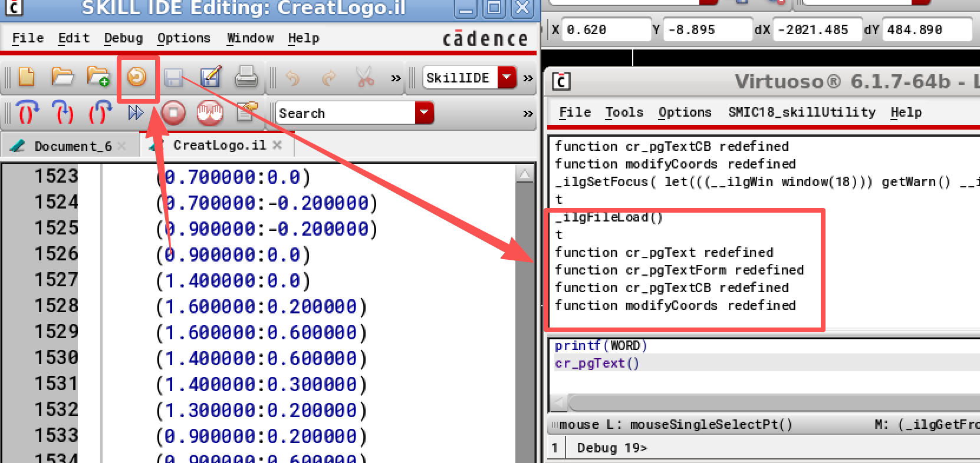This screenshot has width=980, height=463.
Task: Open the SkillIDE workspace dropdown
Action: (x=507, y=77)
